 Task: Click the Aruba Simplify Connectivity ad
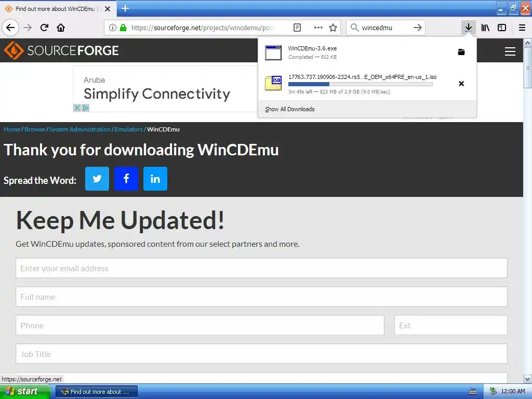(166, 89)
